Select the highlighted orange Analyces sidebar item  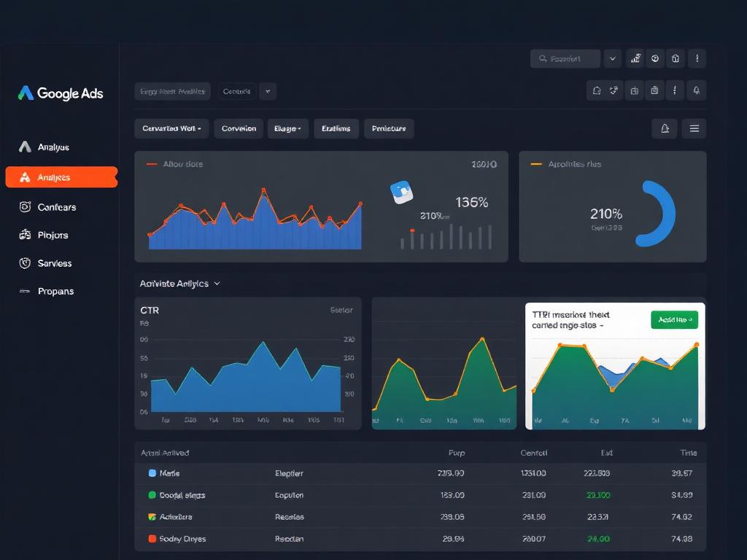click(61, 177)
